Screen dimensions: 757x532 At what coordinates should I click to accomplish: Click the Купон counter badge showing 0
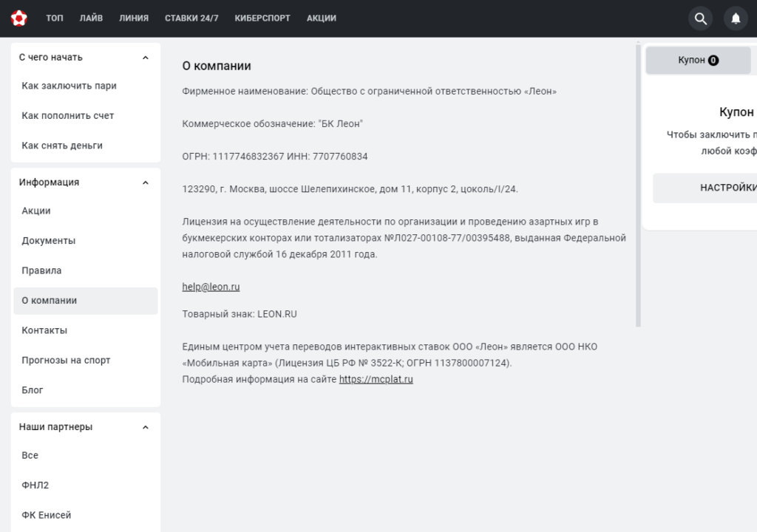pos(713,61)
